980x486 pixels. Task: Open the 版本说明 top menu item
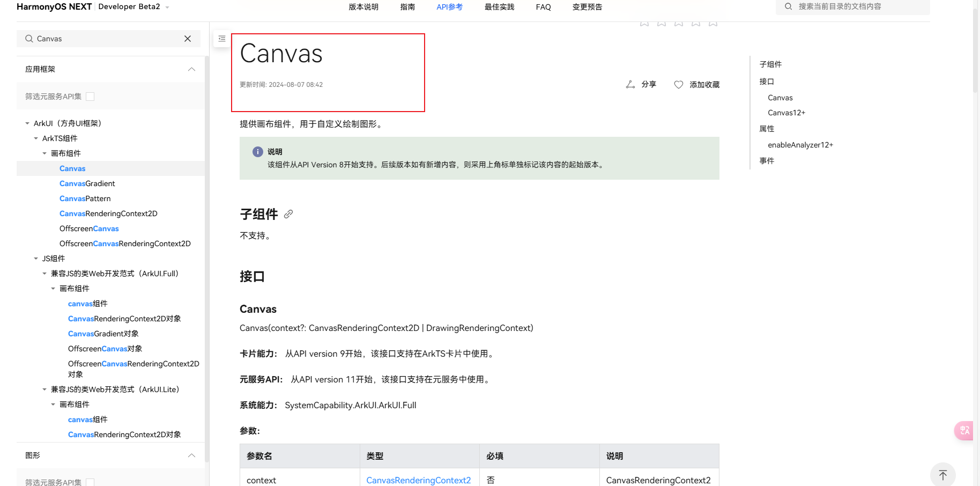[363, 7]
